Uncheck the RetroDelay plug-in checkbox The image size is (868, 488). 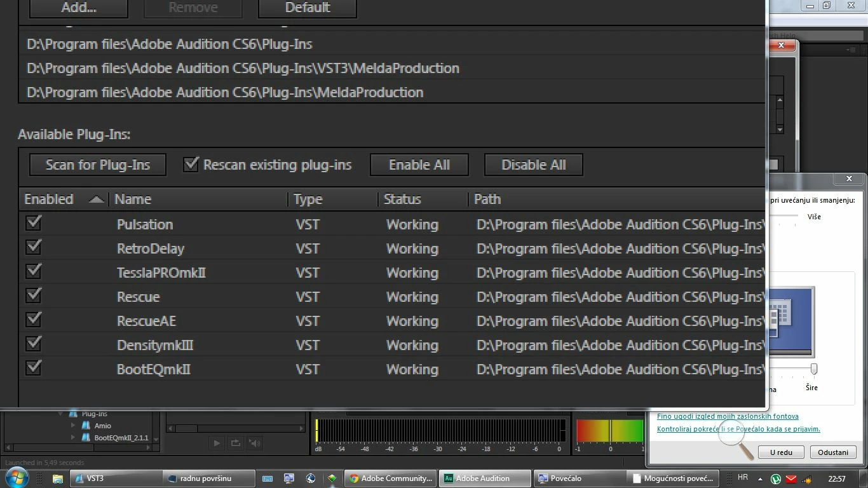coord(33,247)
